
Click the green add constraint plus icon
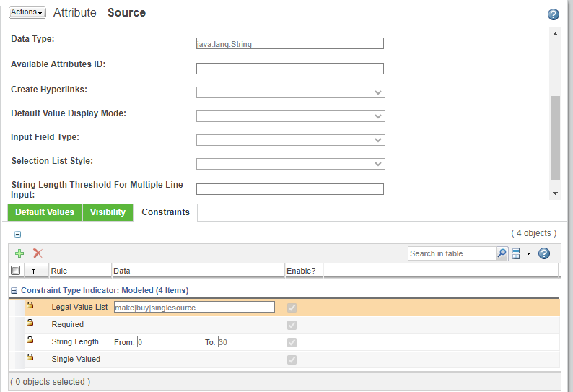pyautogui.click(x=19, y=253)
